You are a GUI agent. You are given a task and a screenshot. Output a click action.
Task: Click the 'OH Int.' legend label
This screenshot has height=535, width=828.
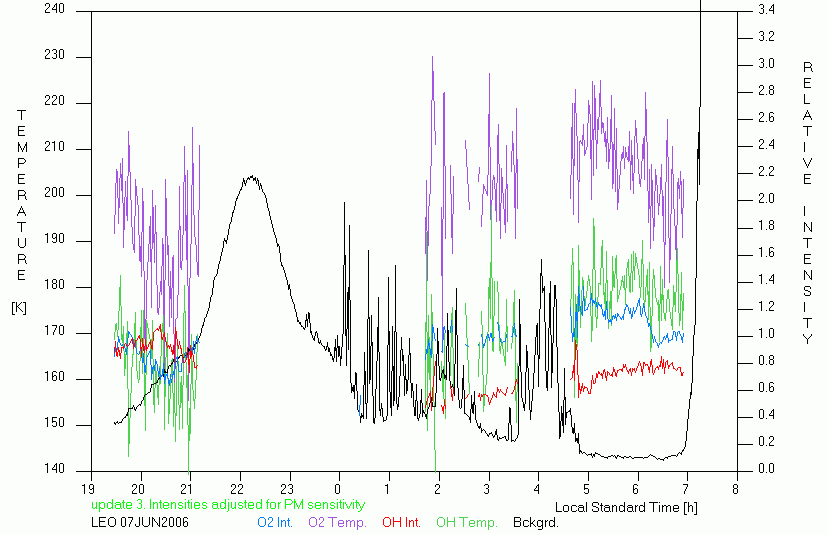pos(401,522)
